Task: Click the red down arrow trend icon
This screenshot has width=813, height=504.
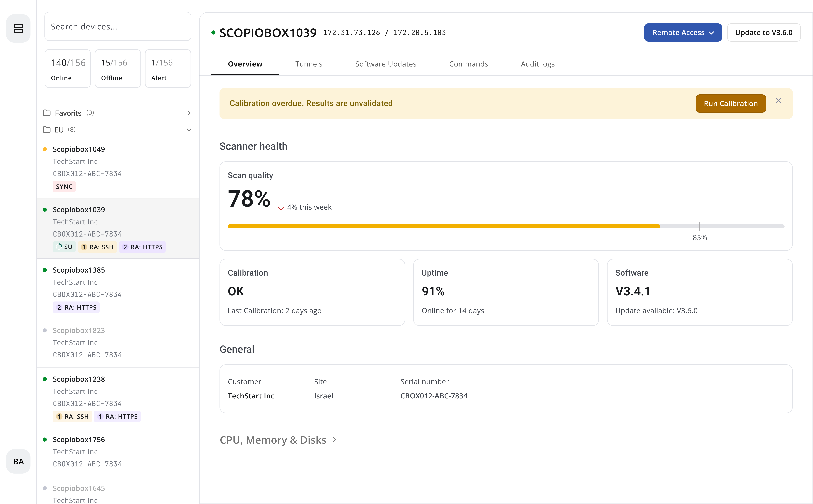Action: click(x=281, y=207)
